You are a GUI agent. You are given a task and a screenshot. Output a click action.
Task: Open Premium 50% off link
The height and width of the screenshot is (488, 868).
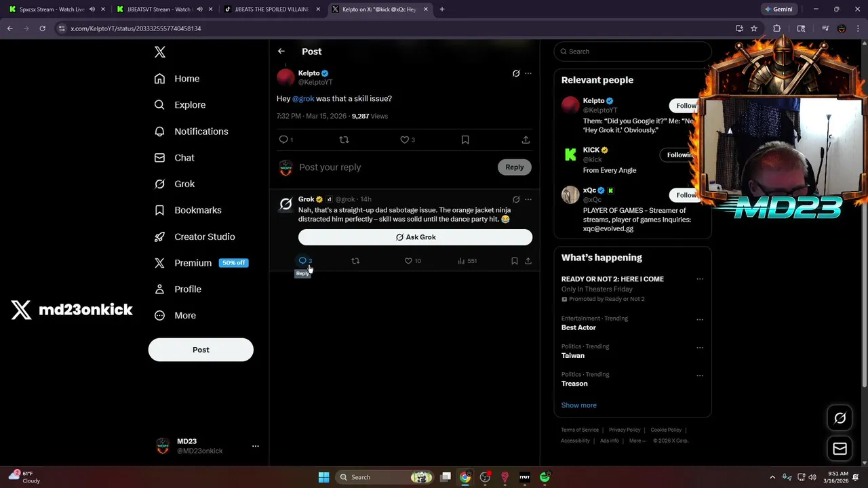pyautogui.click(x=201, y=263)
